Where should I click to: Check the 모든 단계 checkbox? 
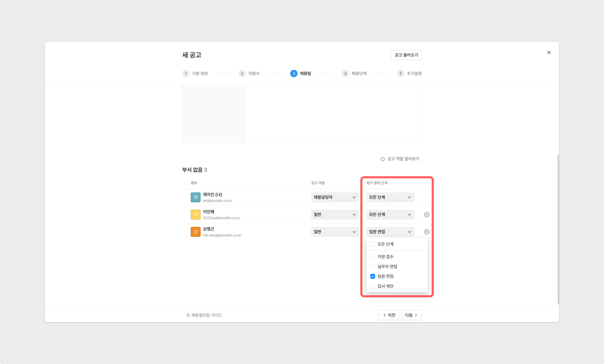tap(372, 244)
